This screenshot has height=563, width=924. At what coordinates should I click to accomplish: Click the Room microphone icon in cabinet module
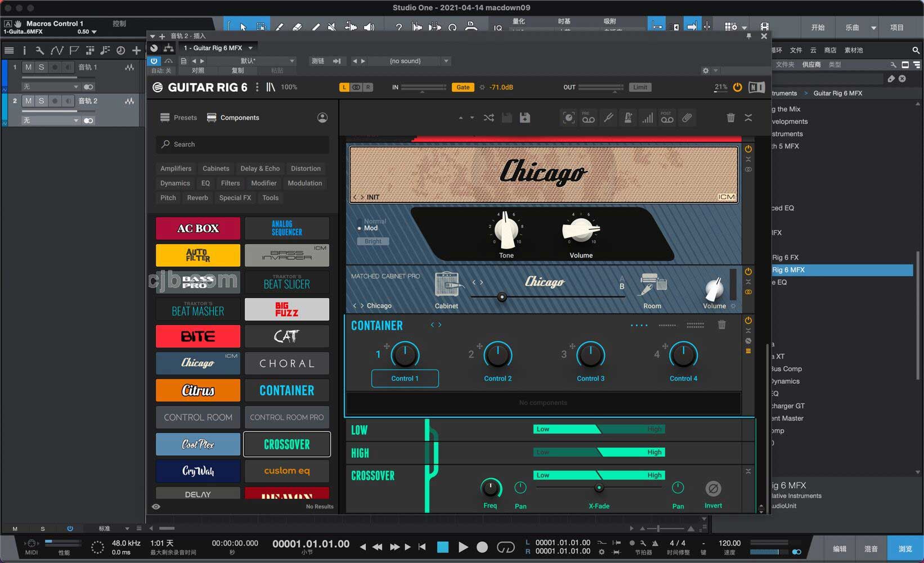653,285
